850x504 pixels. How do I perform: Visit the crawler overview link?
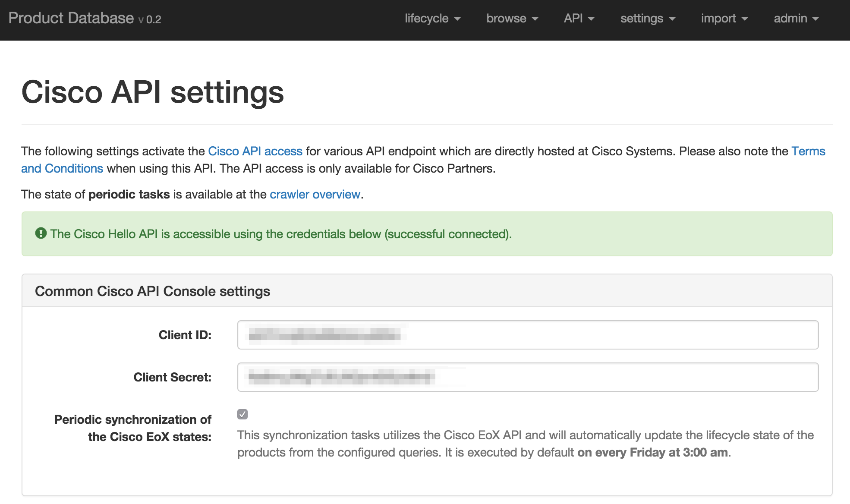tap(315, 194)
